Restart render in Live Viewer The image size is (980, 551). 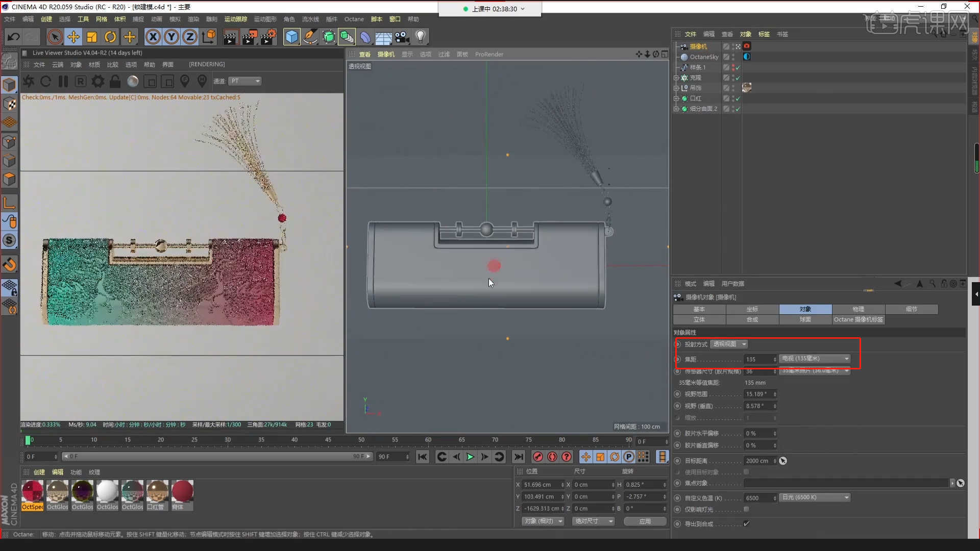[45, 81]
